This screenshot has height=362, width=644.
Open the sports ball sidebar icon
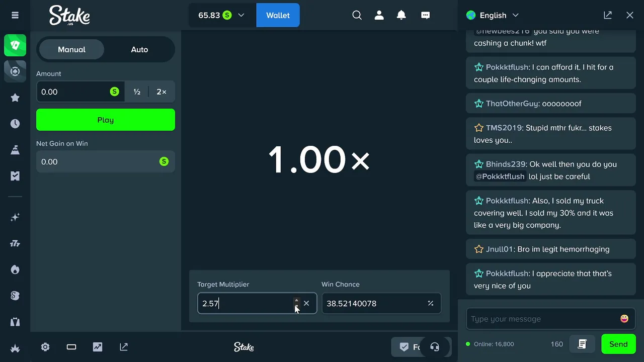(x=15, y=71)
